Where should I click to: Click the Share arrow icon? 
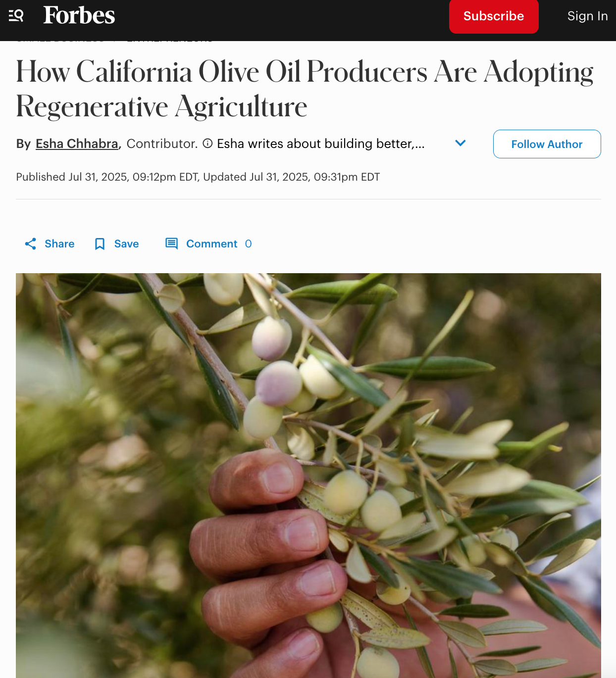(x=31, y=243)
